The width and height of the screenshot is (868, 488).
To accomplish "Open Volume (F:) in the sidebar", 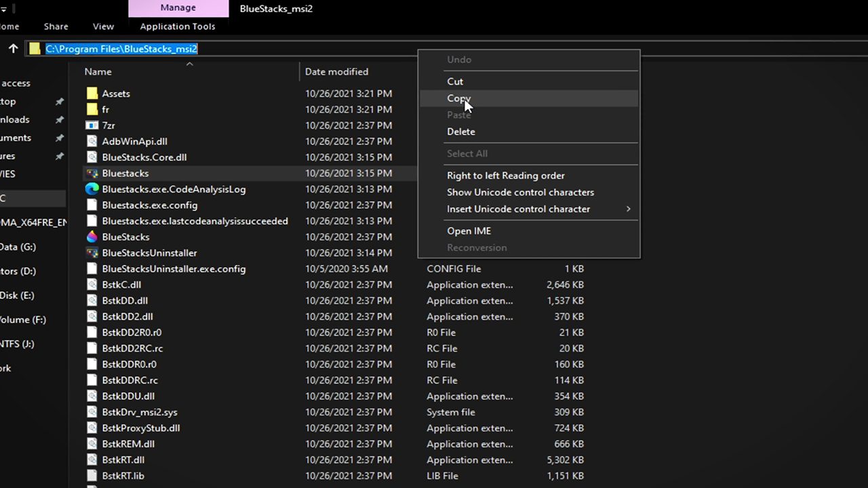I will pos(23,320).
